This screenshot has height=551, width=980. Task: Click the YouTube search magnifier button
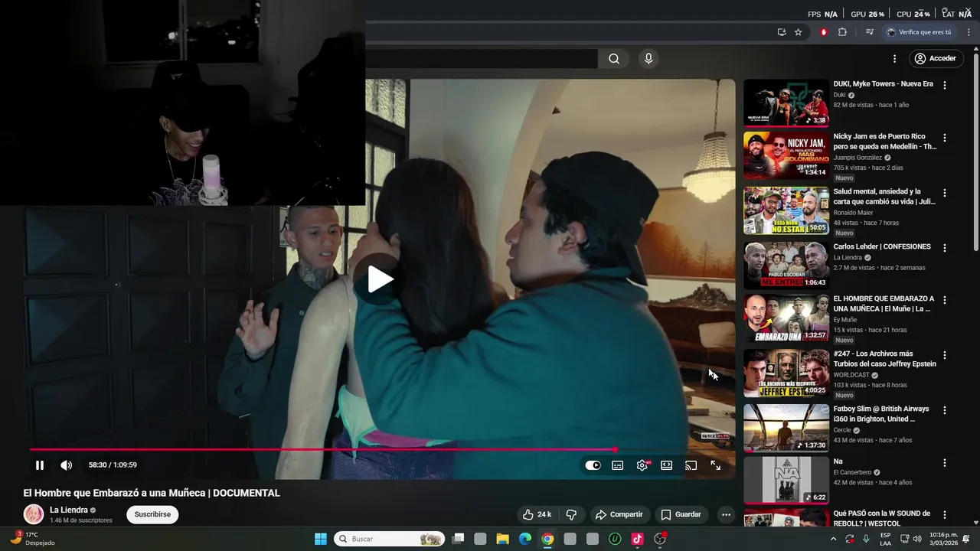614,59
